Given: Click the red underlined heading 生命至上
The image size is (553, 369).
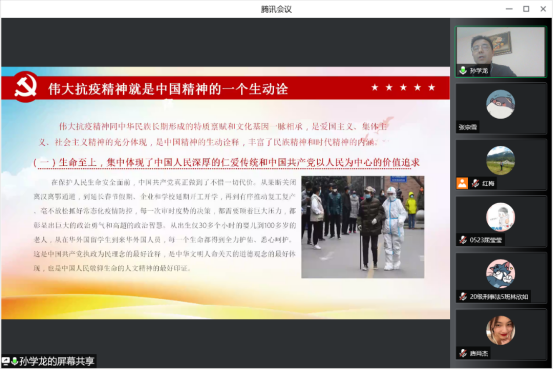Looking at the screenshot, I should pos(226,163).
